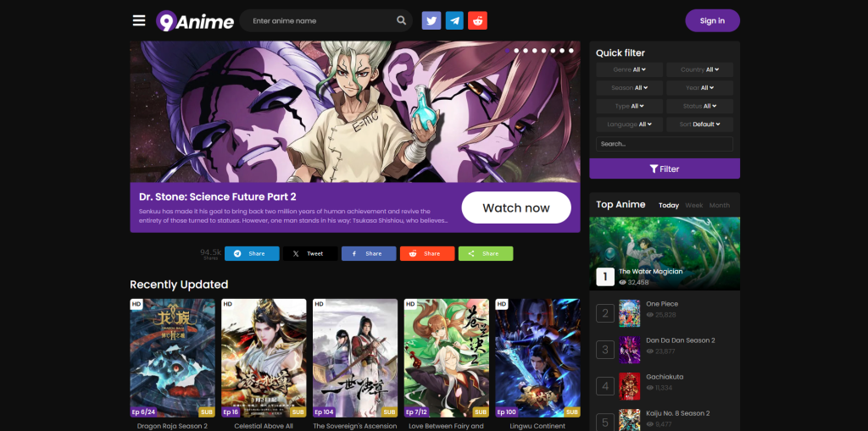Viewport: 868px width, 431px height.
Task: Share via the Telegram Share button
Action: pyautogui.click(x=252, y=253)
